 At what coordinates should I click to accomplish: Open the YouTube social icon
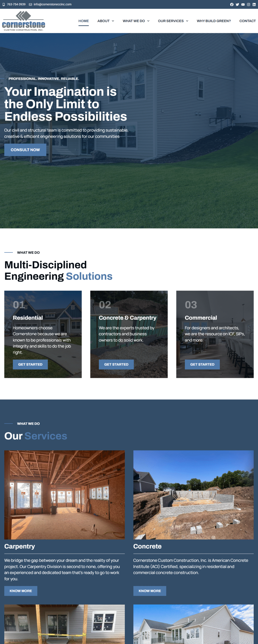click(243, 5)
